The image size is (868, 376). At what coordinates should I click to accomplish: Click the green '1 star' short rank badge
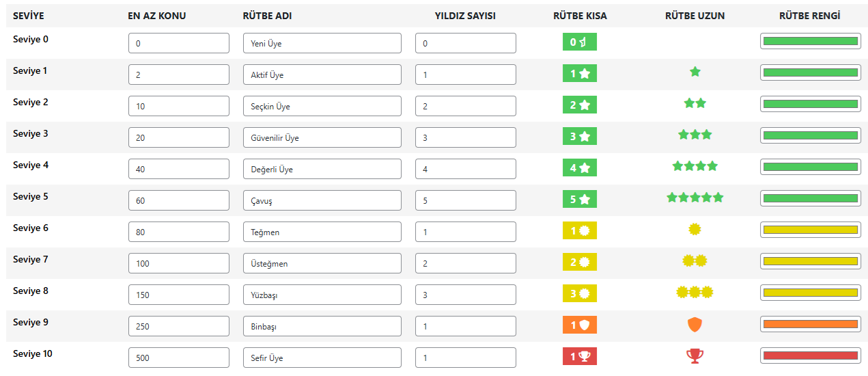point(580,73)
